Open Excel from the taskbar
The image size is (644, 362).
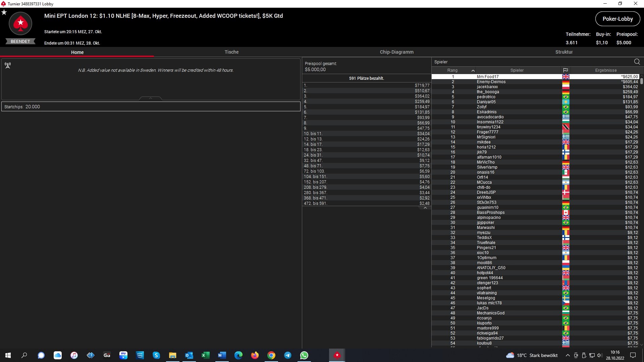point(206,355)
